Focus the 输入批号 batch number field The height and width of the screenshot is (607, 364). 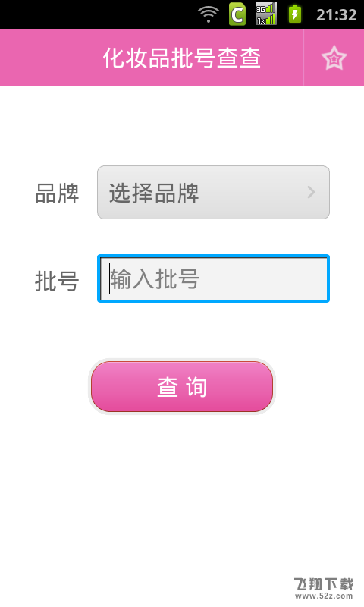(213, 278)
